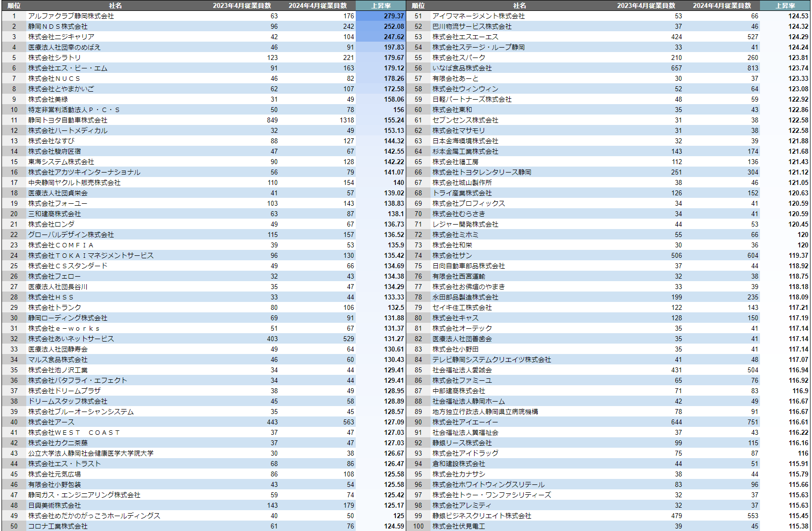812x531 pixels.
Task: Select the 197.83 growth rate value
Action: [394, 47]
